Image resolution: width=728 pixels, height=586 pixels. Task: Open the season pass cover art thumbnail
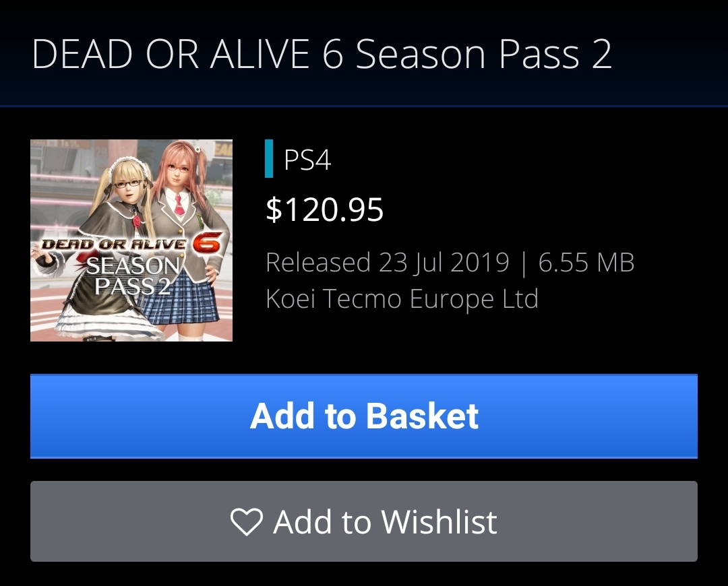(131, 240)
